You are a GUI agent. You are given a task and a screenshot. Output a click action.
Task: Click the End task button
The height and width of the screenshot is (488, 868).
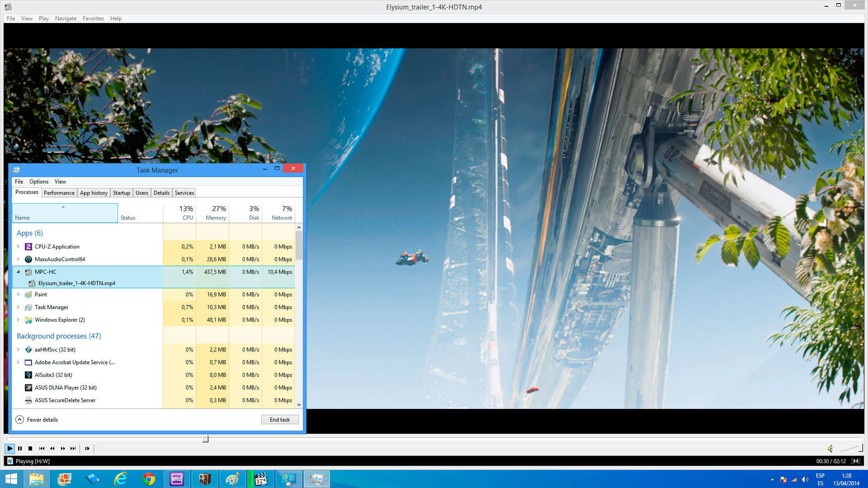pos(280,420)
